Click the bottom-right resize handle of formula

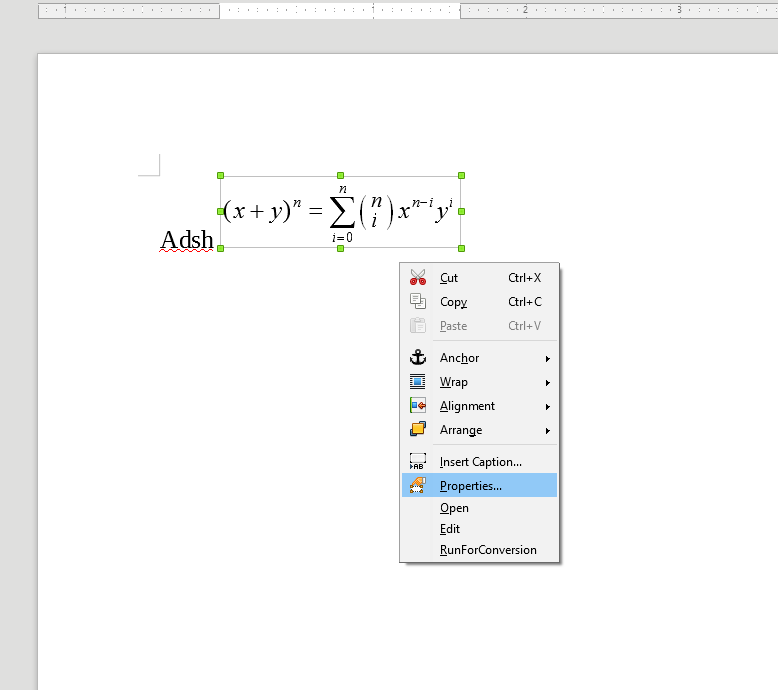[x=461, y=248]
